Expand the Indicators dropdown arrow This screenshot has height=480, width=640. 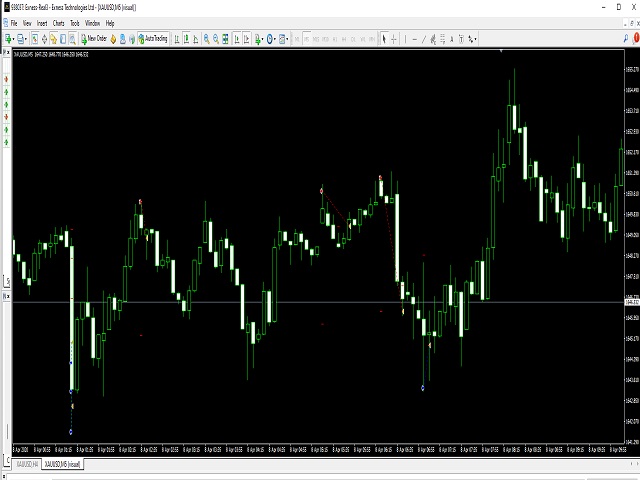tap(262, 39)
